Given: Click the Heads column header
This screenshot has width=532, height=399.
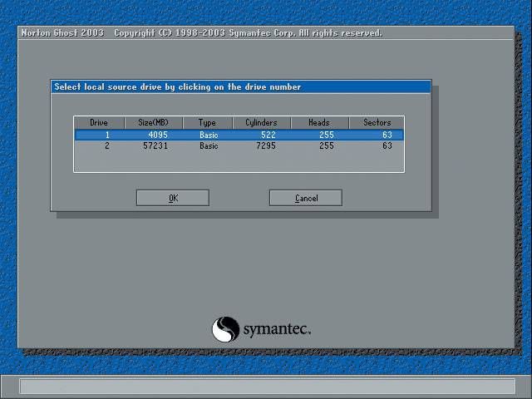Looking at the screenshot, I should tap(319, 122).
